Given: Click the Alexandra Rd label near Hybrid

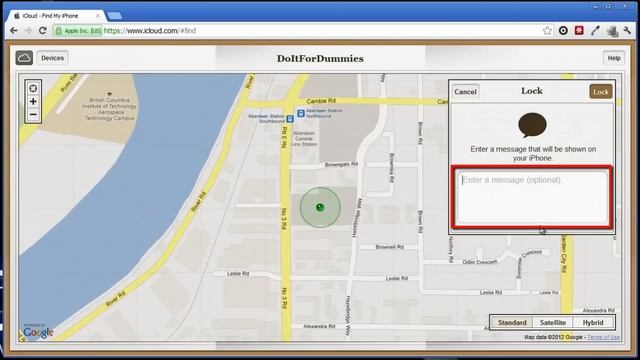Looking at the screenshot, I should (598, 310).
